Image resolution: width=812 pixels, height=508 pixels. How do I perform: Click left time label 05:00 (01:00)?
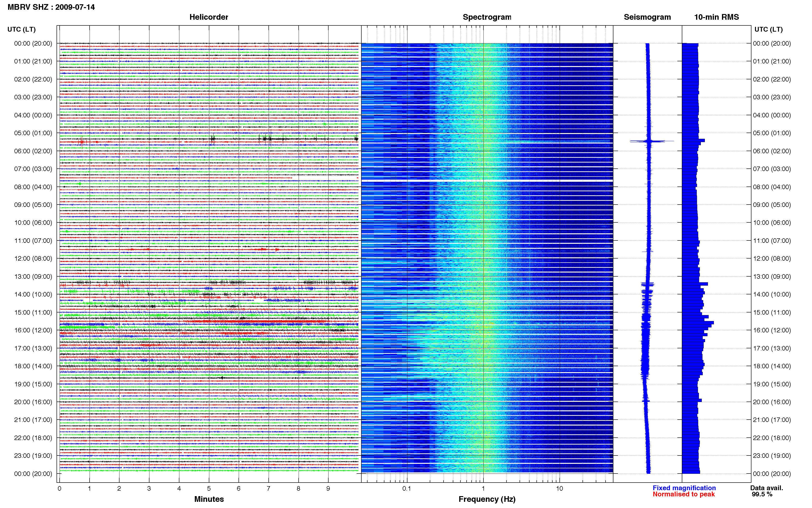coord(33,133)
